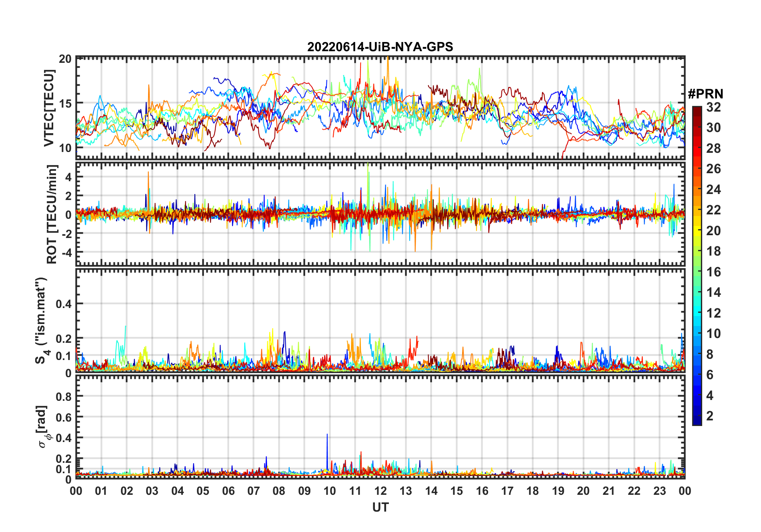
Task: Click S4 y-axis tick label 0.4
Action: tap(64, 304)
